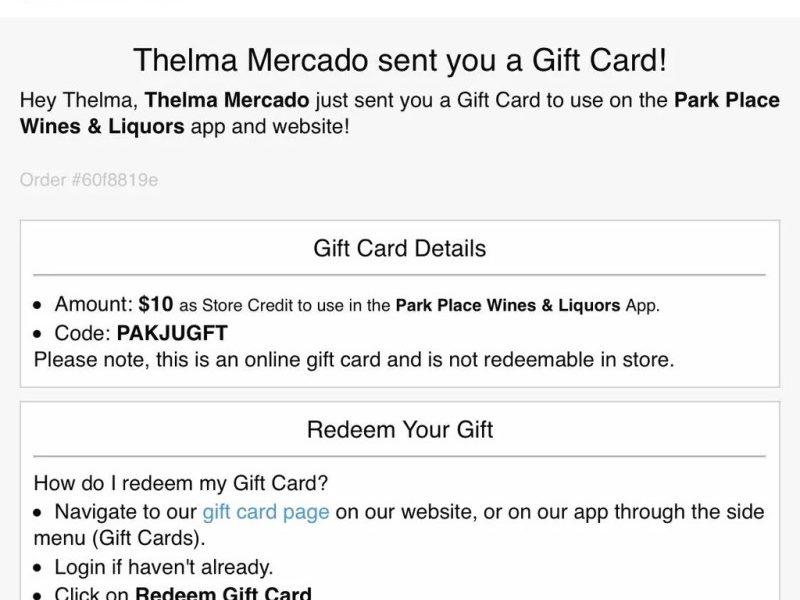This screenshot has width=800, height=600.
Task: Click the Redeem Your Gift heading
Action: point(399,430)
